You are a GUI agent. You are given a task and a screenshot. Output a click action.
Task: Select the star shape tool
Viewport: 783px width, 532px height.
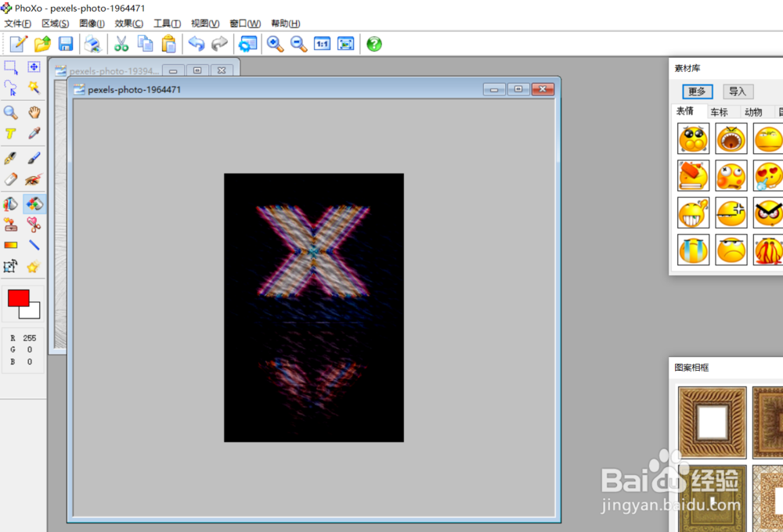pyautogui.click(x=34, y=267)
